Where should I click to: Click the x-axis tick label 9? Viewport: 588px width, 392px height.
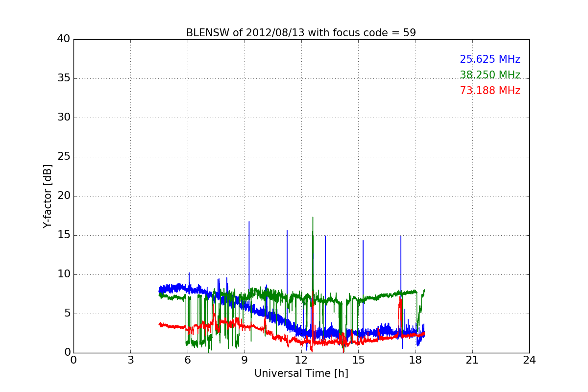pos(245,360)
